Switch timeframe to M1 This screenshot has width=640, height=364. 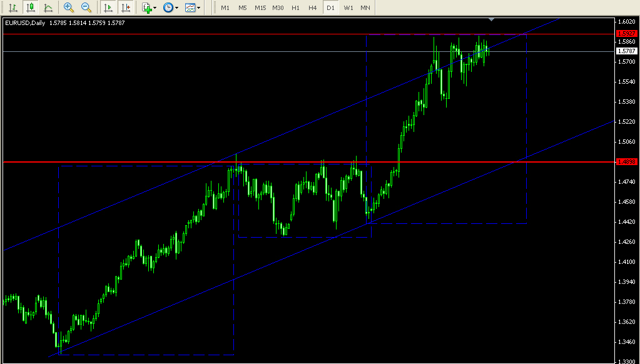(225, 8)
